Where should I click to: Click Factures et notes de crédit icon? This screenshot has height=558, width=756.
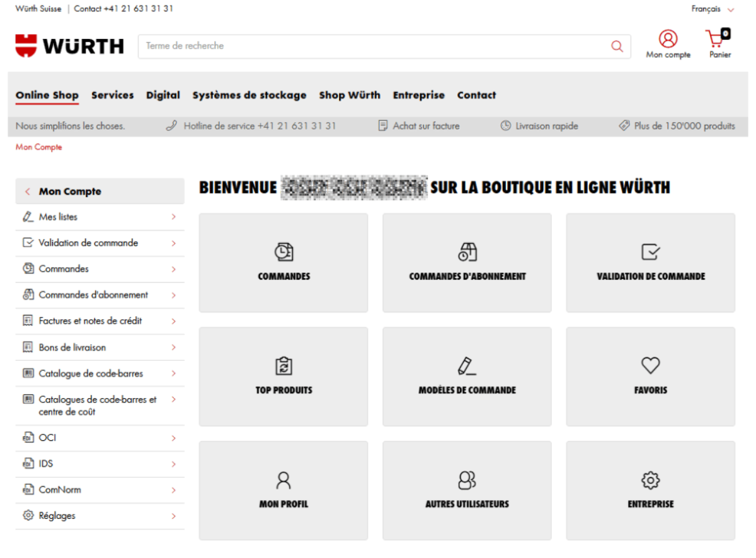[28, 321]
